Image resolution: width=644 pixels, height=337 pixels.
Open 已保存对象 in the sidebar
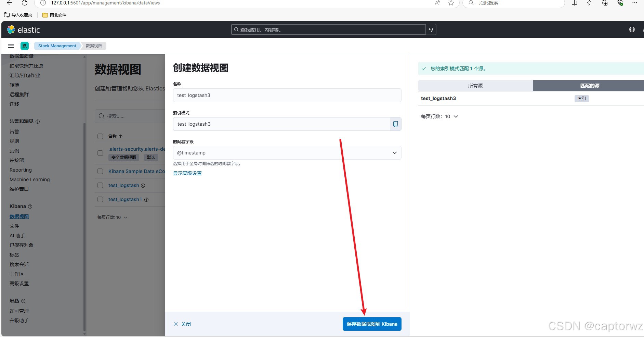click(x=22, y=245)
